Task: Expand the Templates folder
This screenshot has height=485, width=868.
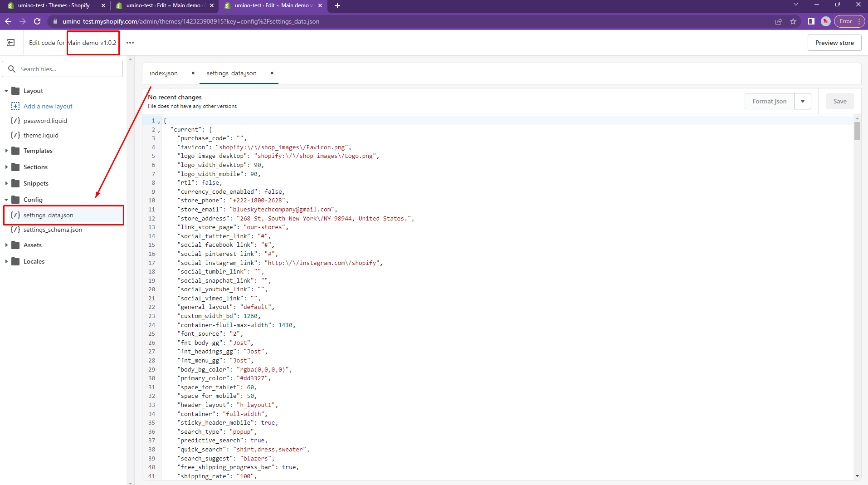Action: coord(6,151)
